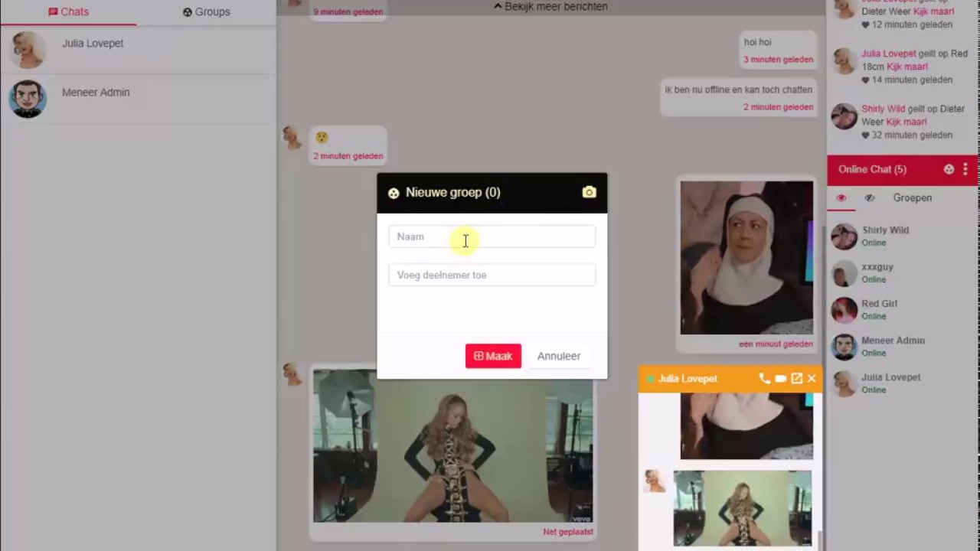Open Meneer Admin conversation in chat list
Viewport: 980px width, 551px height.
pos(138,98)
